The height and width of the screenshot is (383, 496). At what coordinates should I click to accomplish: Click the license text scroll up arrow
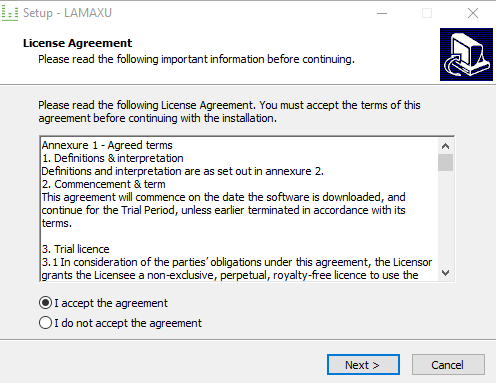tap(445, 146)
